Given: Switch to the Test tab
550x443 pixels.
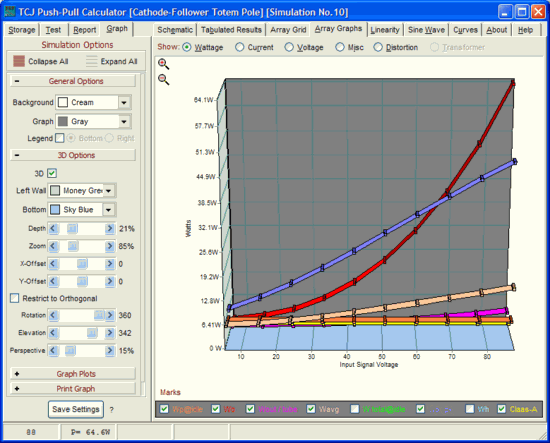Looking at the screenshot, I should tap(53, 30).
